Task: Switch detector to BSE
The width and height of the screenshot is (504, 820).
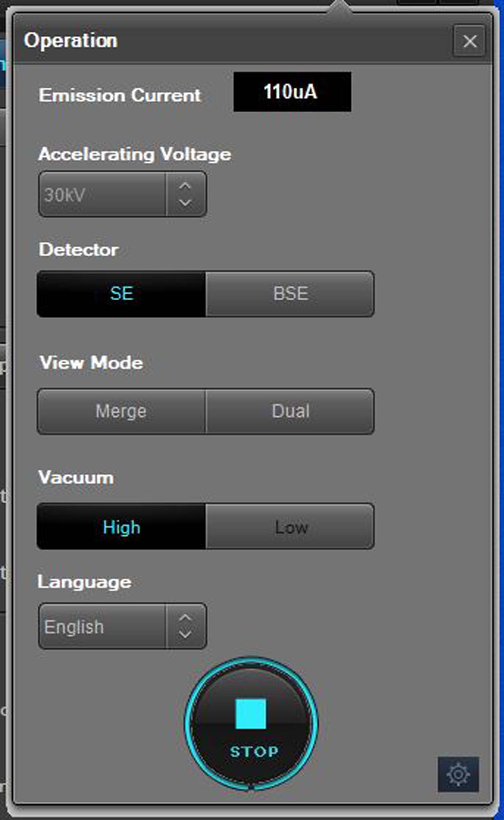Action: [290, 294]
